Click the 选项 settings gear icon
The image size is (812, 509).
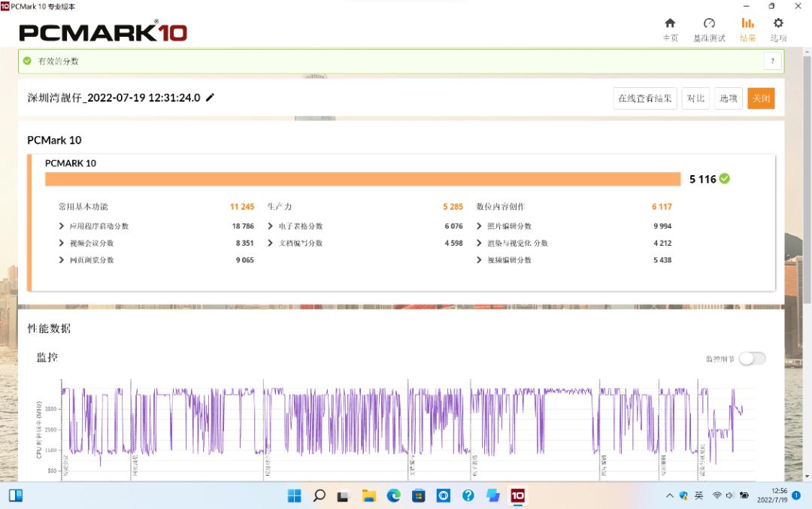point(778,24)
